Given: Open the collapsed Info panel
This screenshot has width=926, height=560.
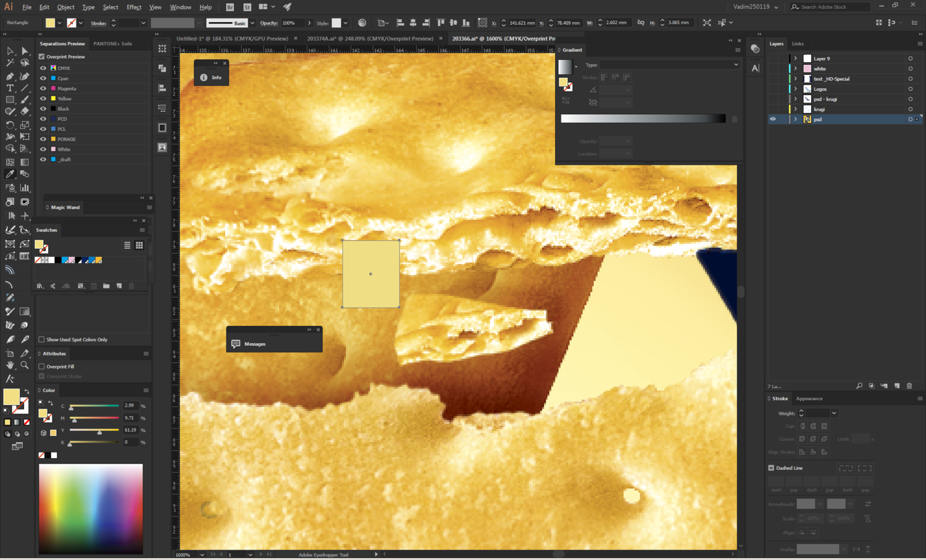Looking at the screenshot, I should pos(211,77).
